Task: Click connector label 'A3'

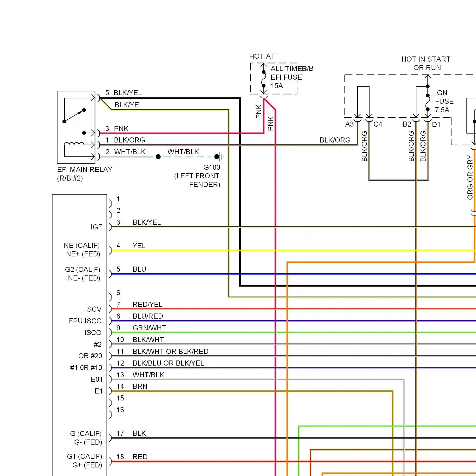Action: (x=349, y=124)
